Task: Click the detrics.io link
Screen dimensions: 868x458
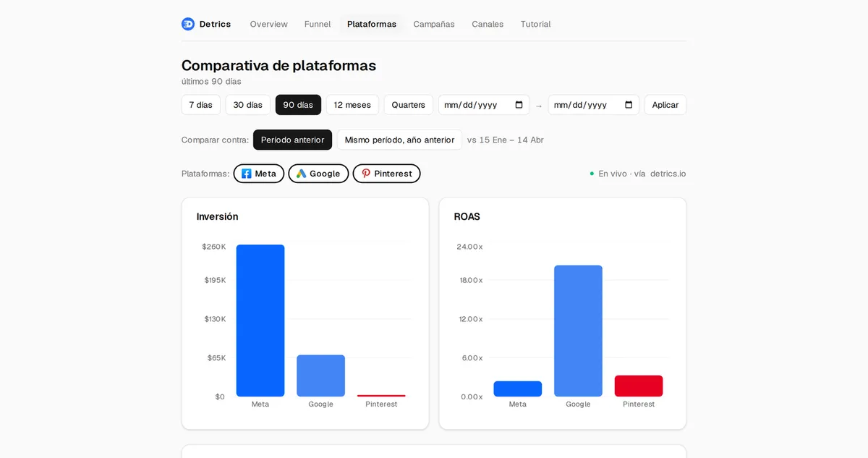Action: tap(668, 174)
